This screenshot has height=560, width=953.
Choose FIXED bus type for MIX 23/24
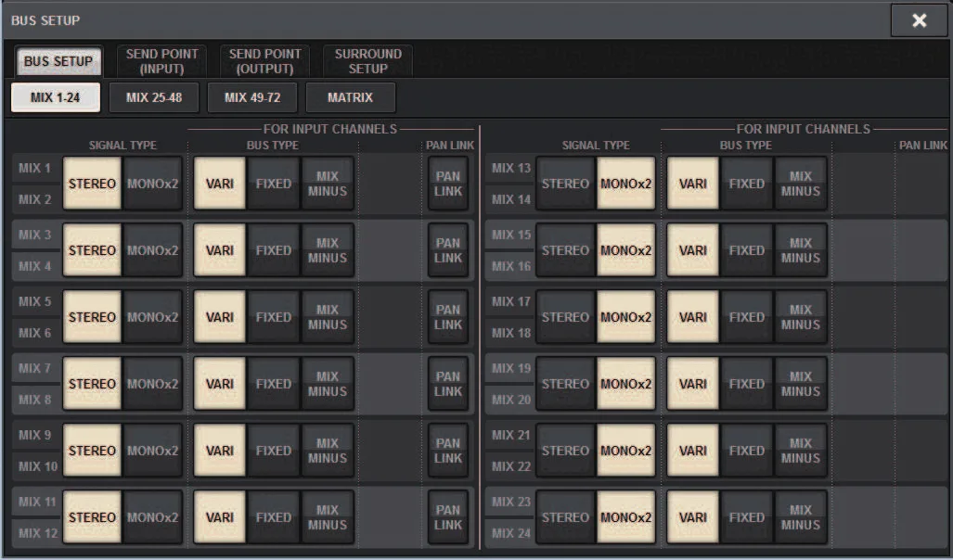(x=746, y=517)
